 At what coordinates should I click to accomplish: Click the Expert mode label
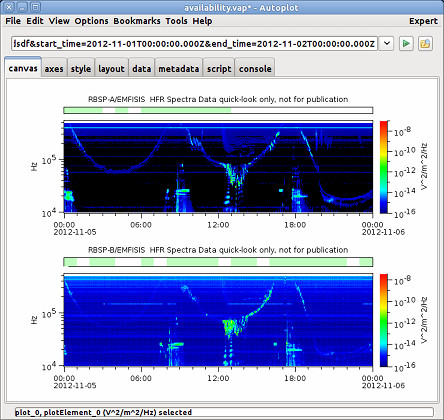point(423,21)
